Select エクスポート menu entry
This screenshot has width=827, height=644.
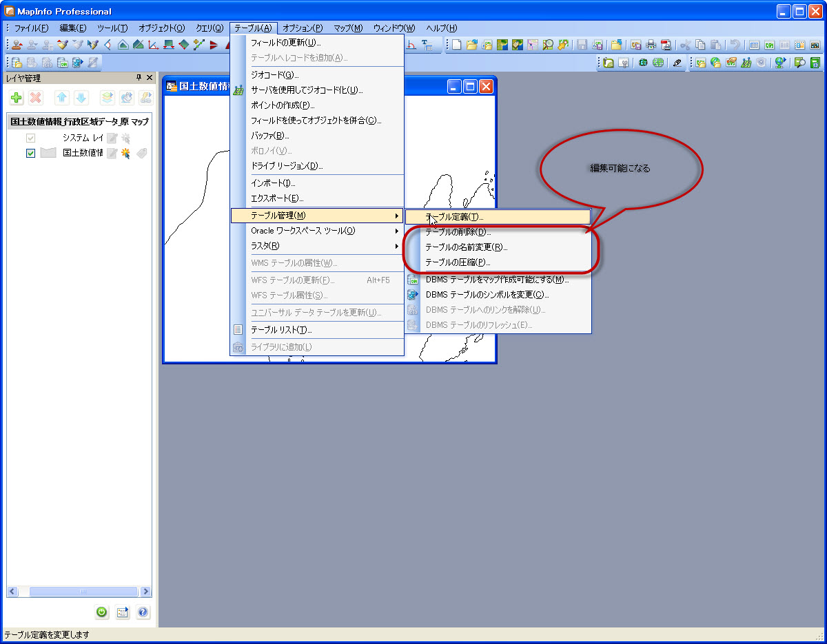(x=317, y=198)
